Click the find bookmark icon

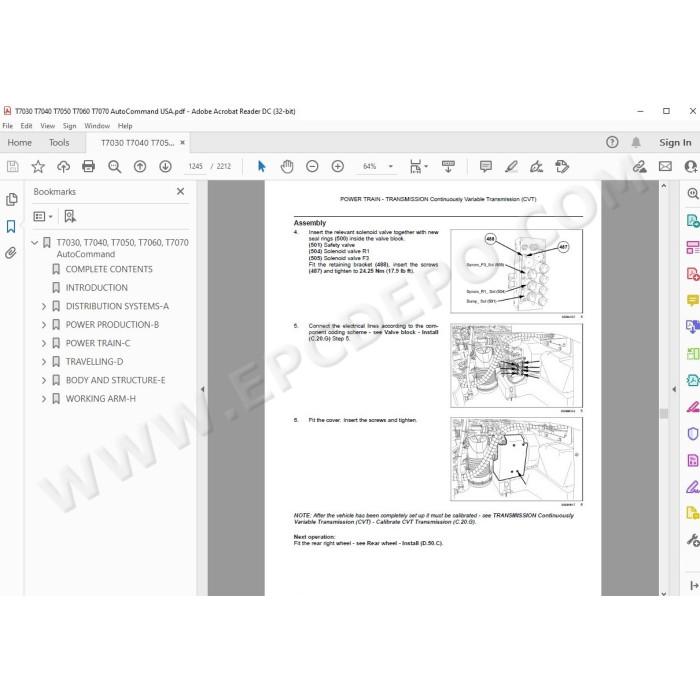tap(70, 217)
